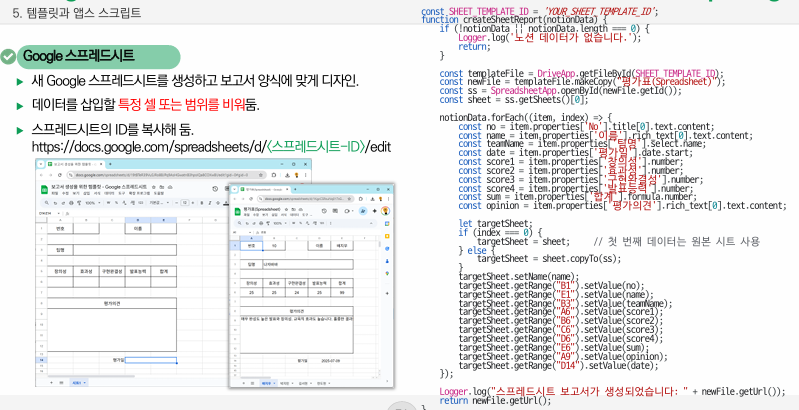
Task: Bookmark the page using the star in template window address bar
Action: (x=261, y=175)
